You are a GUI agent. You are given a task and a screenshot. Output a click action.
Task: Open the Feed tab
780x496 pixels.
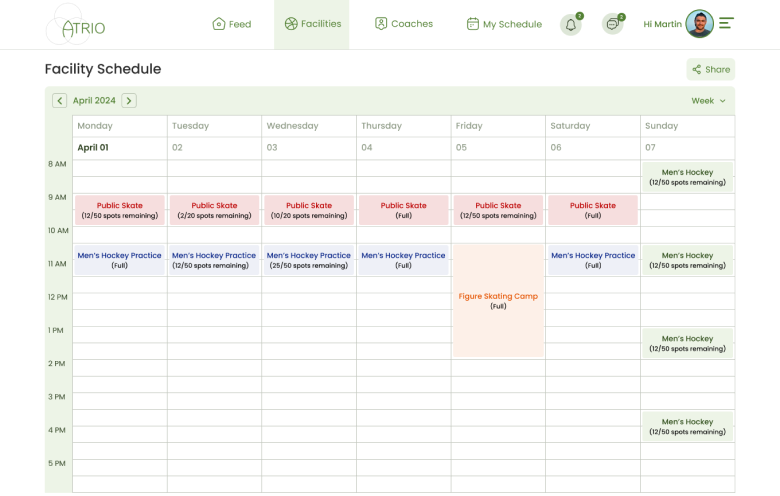[x=232, y=24]
